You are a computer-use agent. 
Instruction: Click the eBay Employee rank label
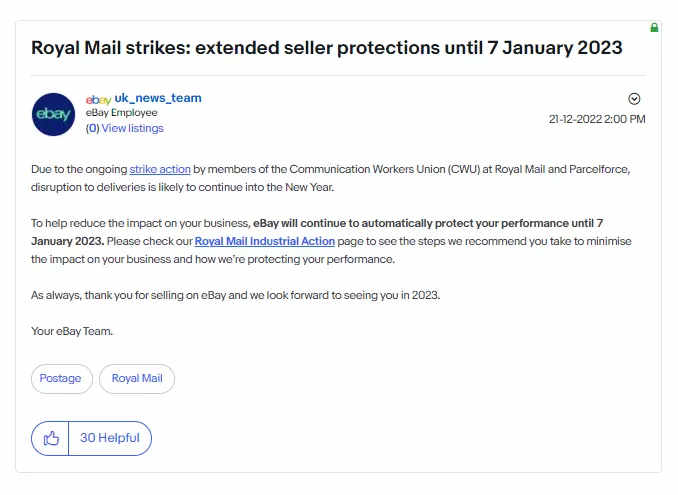coord(122,113)
